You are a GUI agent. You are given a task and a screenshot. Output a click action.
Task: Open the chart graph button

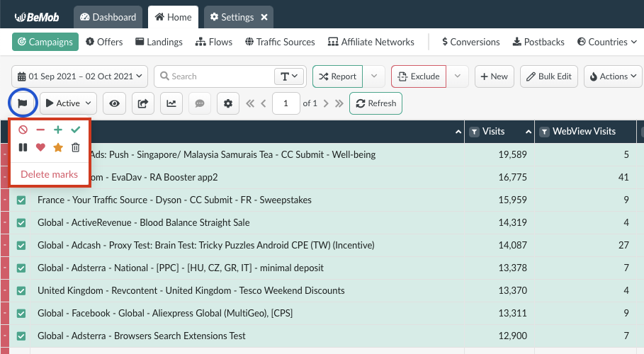click(x=171, y=103)
